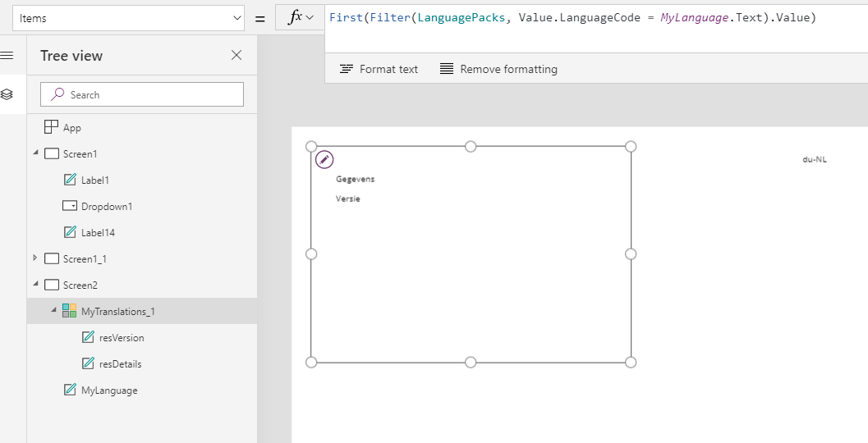Expand the Screen1_1 node
868x443 pixels.
[35, 258]
